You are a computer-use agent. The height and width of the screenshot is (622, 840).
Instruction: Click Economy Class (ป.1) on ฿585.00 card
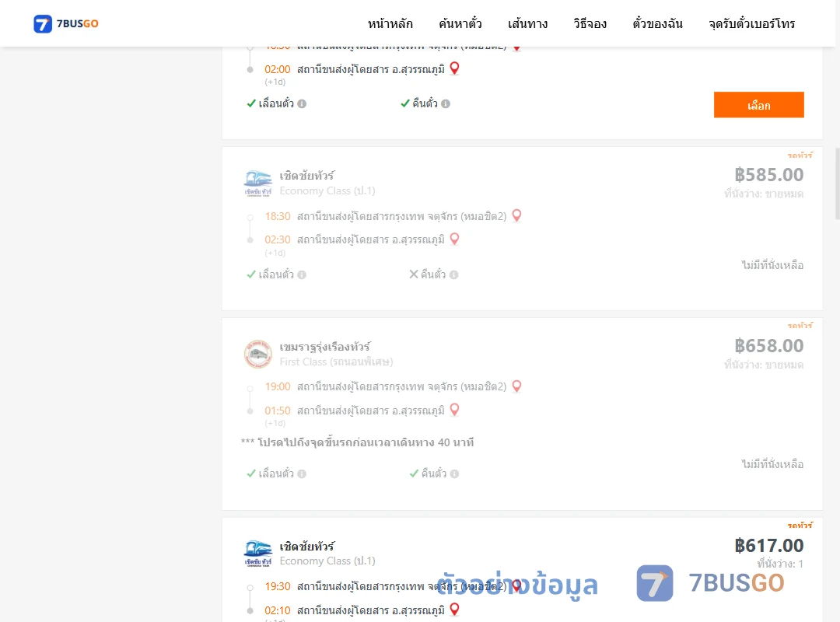coord(327,190)
